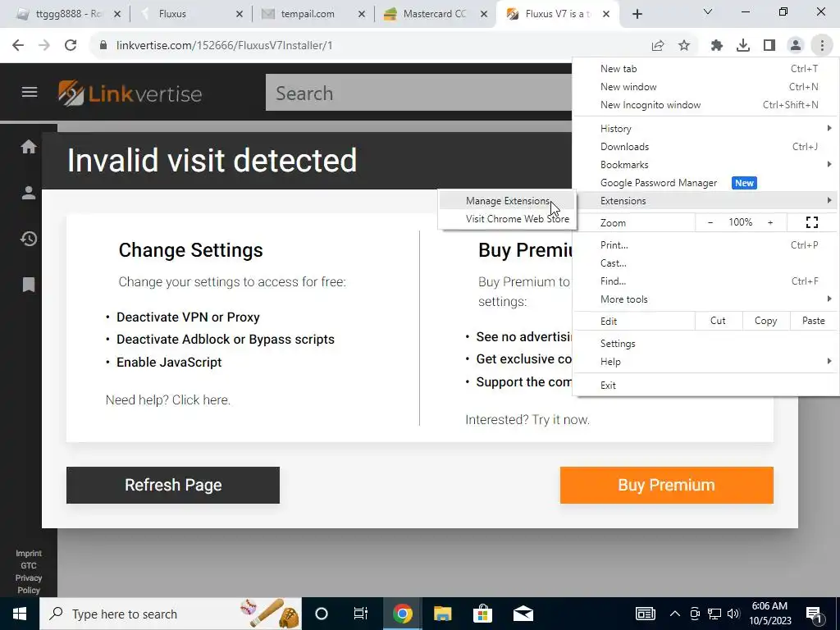Screen dimensions: 840x630
Task: Open the tab search dropdown chevron
Action: click(708, 11)
